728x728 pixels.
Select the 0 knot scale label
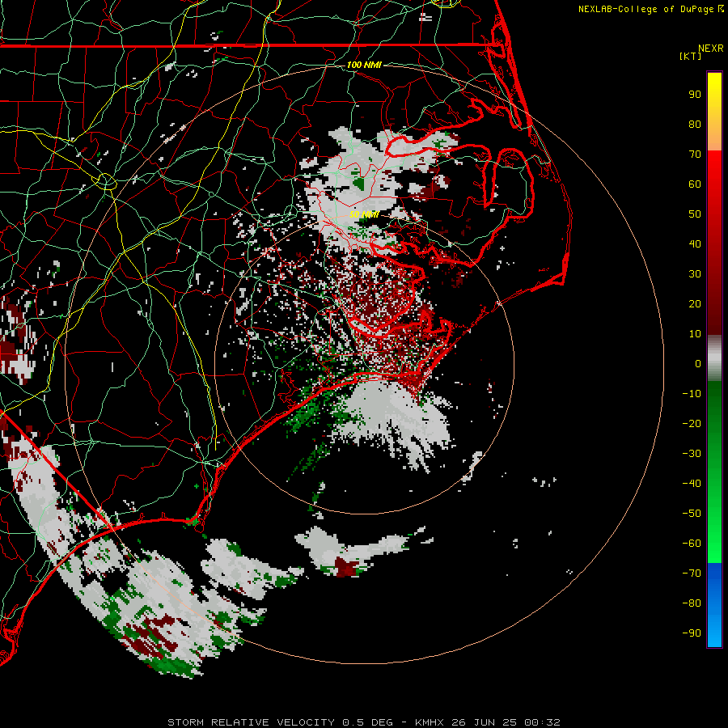(698, 363)
